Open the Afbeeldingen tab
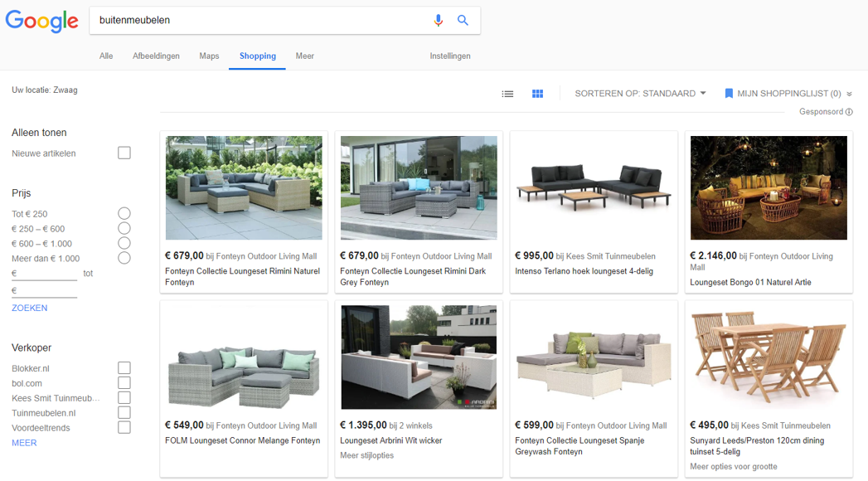This screenshot has height=481, width=868. point(156,56)
